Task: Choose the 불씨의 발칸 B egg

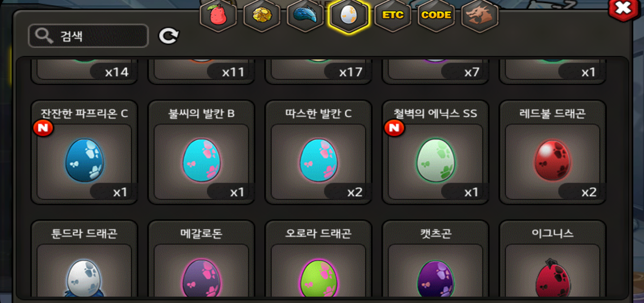Action: click(x=202, y=152)
